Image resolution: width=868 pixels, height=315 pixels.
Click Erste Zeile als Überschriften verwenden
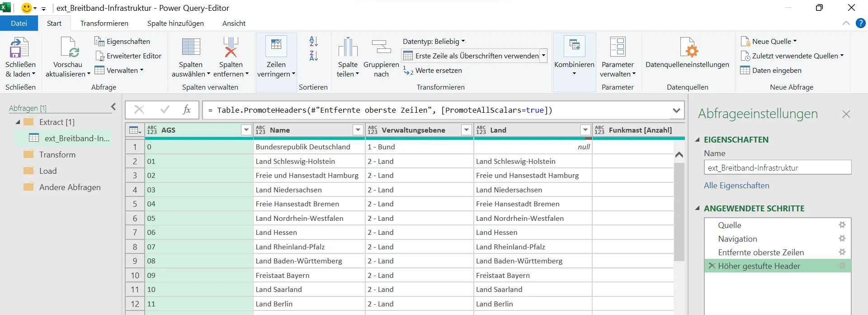(471, 56)
